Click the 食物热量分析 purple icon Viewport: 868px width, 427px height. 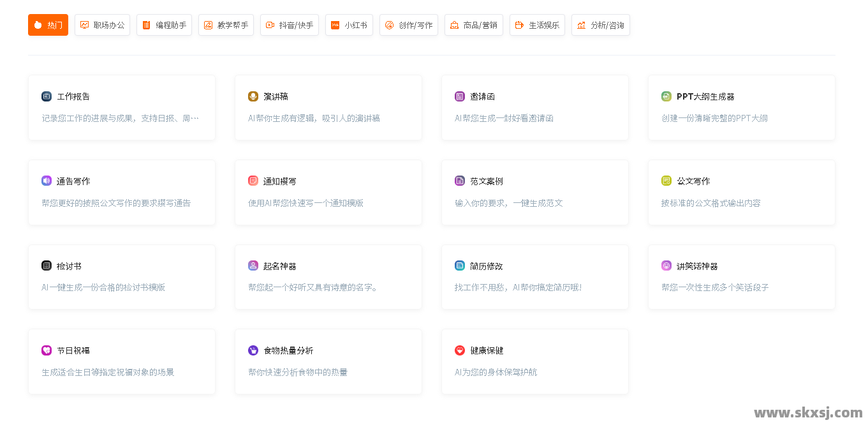pyautogui.click(x=253, y=350)
